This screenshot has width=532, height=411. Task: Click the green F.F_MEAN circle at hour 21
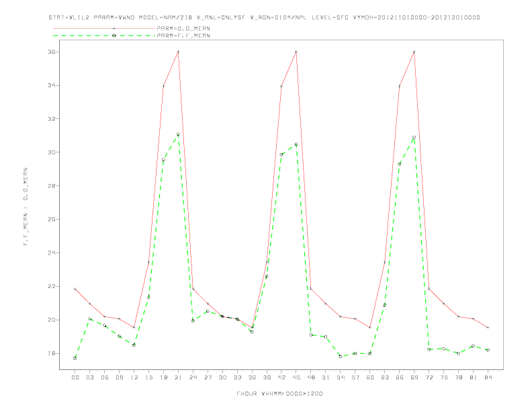[178, 134]
